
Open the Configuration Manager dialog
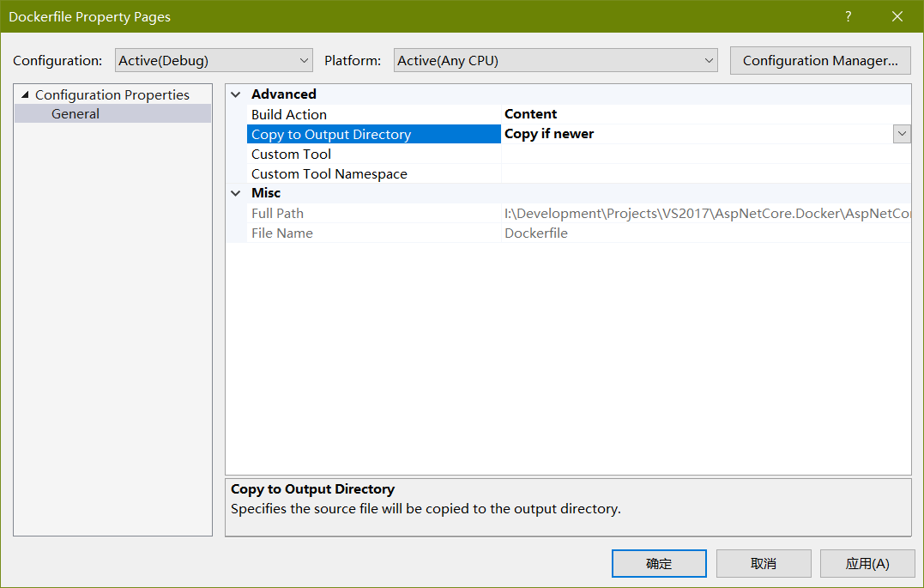[x=819, y=61]
